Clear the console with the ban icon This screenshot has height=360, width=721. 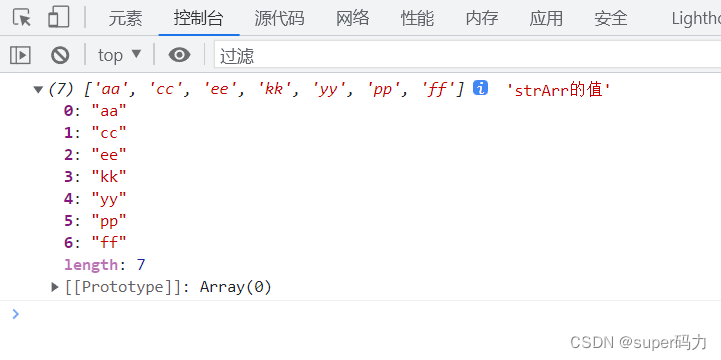60,55
